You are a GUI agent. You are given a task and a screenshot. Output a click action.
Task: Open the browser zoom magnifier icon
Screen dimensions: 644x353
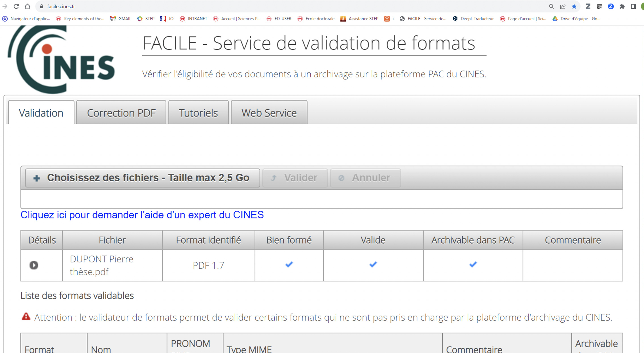(551, 6)
